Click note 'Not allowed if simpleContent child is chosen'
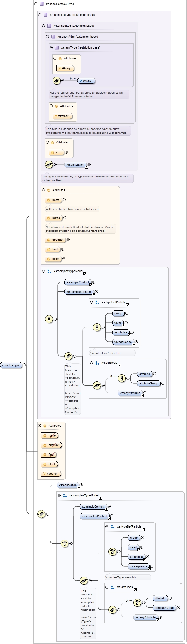Viewport: 187px width, 644px height. click(x=80, y=229)
